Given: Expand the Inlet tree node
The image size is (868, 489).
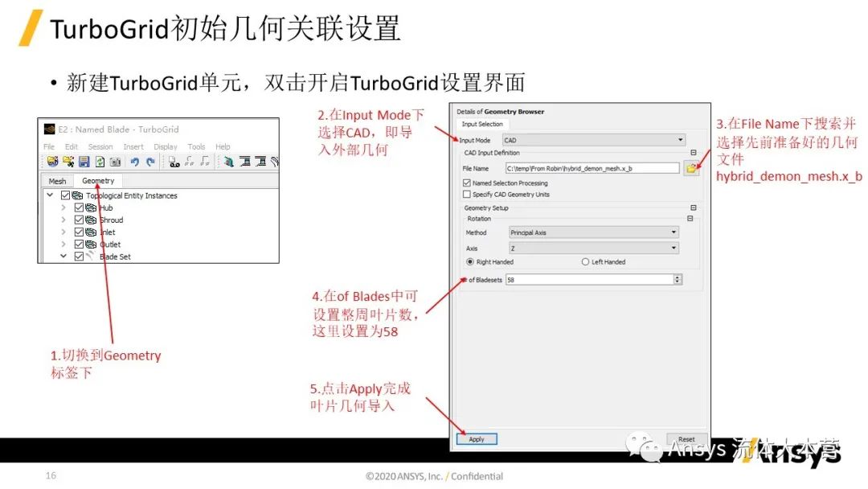Looking at the screenshot, I should click(63, 232).
